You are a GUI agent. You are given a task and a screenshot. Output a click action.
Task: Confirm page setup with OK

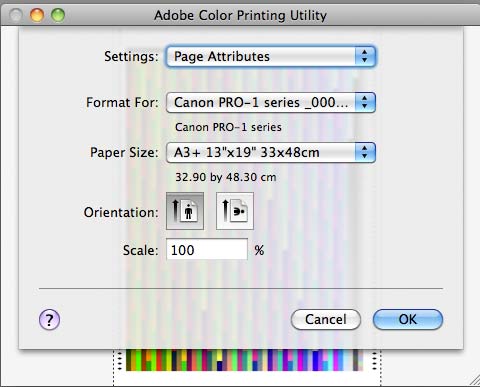point(408,319)
